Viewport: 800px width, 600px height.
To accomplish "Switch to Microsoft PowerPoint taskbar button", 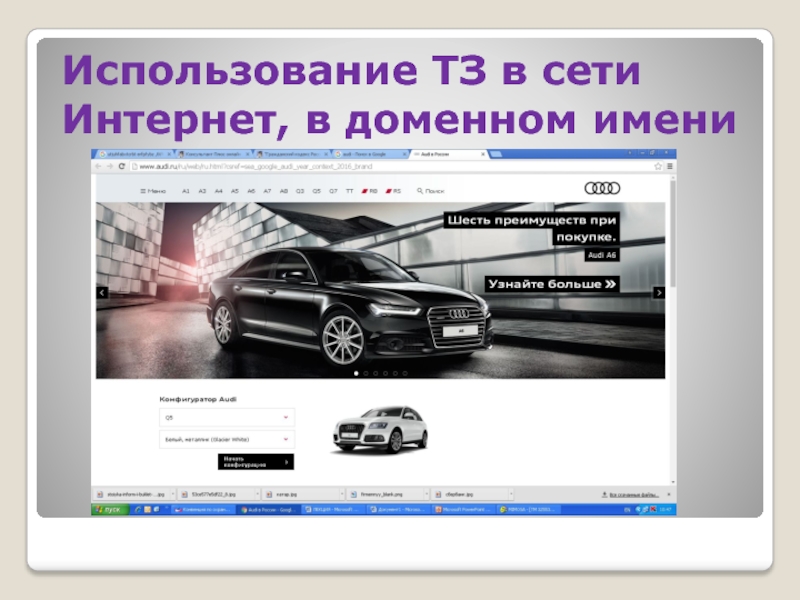I will [x=463, y=509].
